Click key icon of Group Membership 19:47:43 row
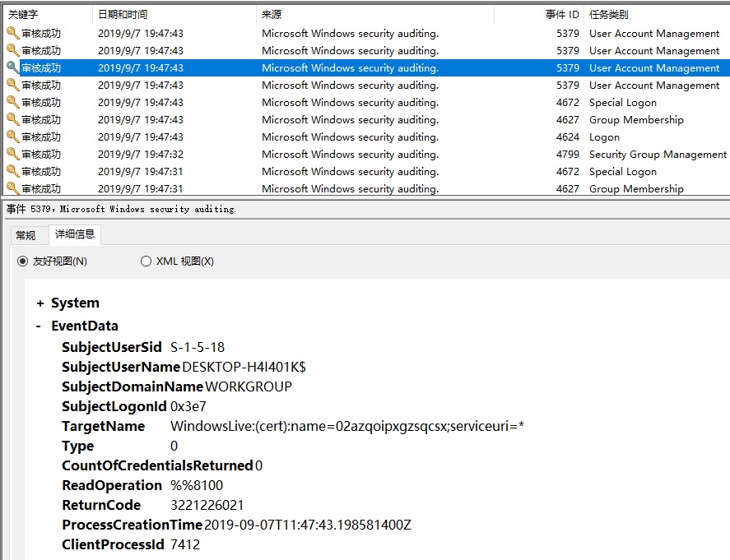This screenshot has height=560, width=730. [x=12, y=119]
